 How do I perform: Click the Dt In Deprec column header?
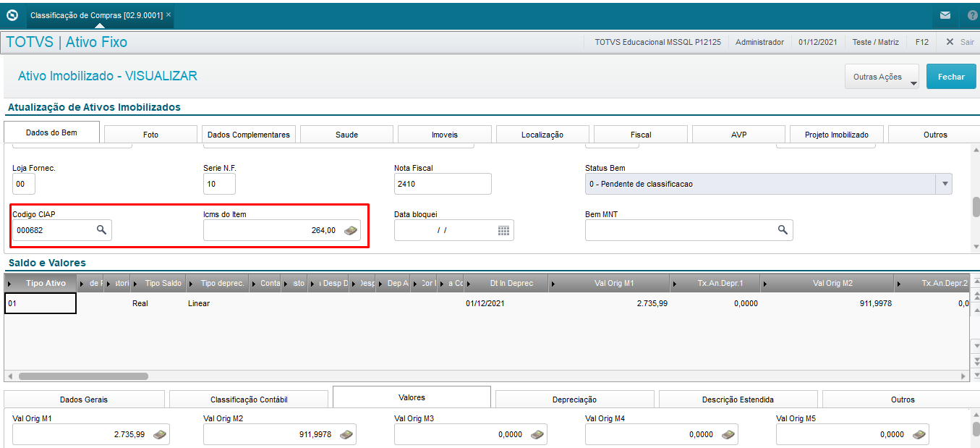click(x=506, y=283)
